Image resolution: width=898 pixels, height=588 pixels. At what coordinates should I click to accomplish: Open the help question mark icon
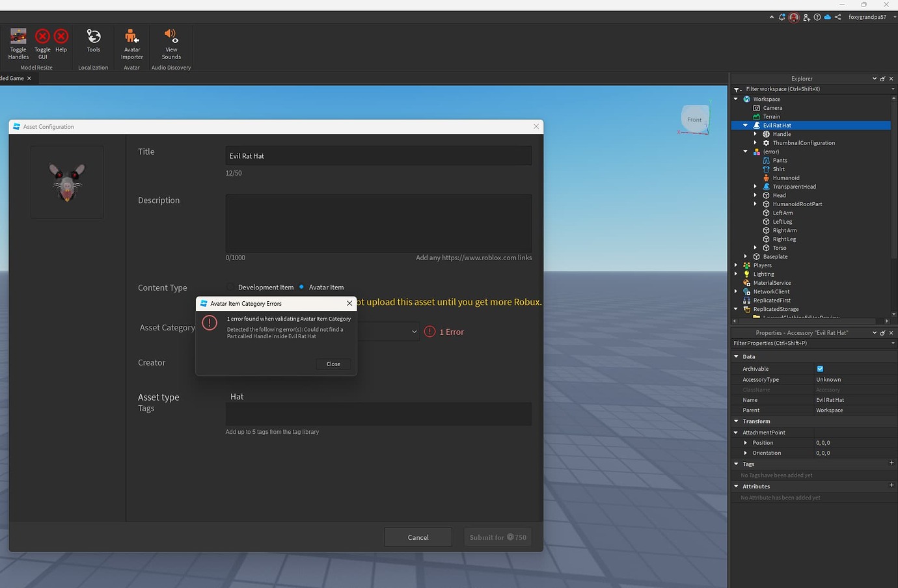coord(817,18)
